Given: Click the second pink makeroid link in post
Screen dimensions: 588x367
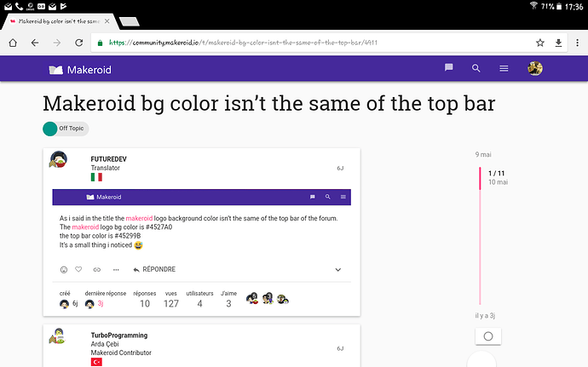Looking at the screenshot, I should tap(85, 227).
